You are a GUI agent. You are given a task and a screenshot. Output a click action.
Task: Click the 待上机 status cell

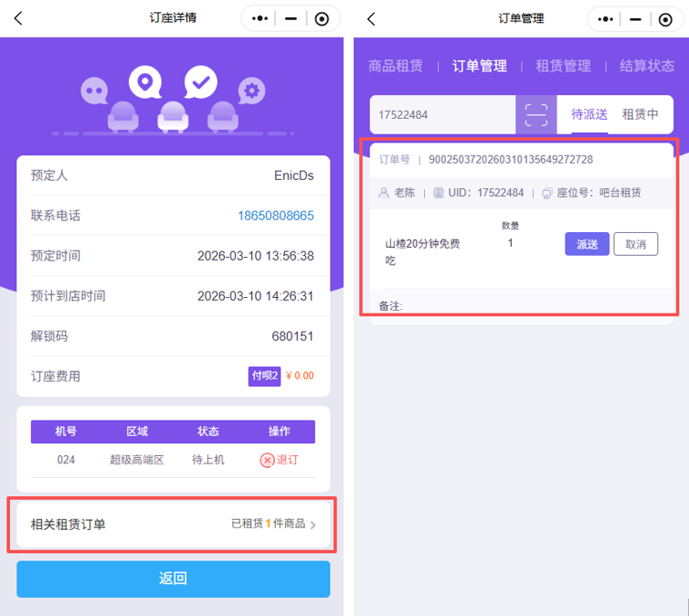coord(208,460)
